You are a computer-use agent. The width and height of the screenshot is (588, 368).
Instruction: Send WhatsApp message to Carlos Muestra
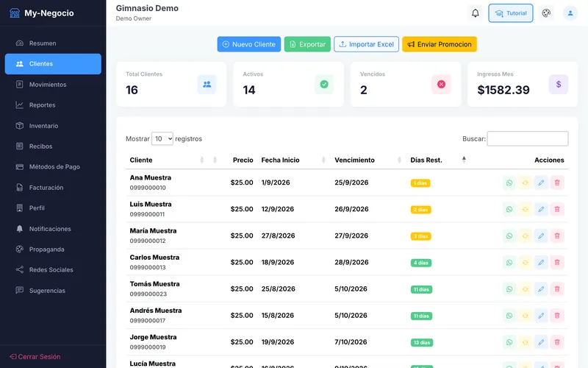509,263
